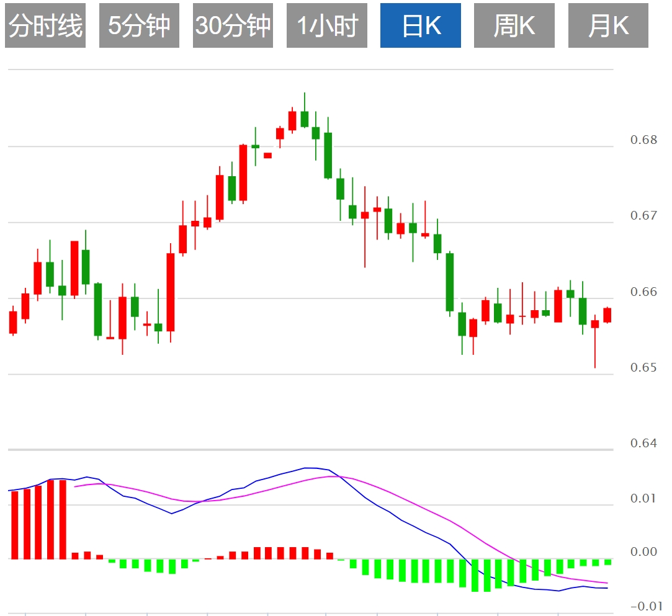Click the 0.01 MACD axis label
This screenshot has height=616, width=672.
pos(643,498)
